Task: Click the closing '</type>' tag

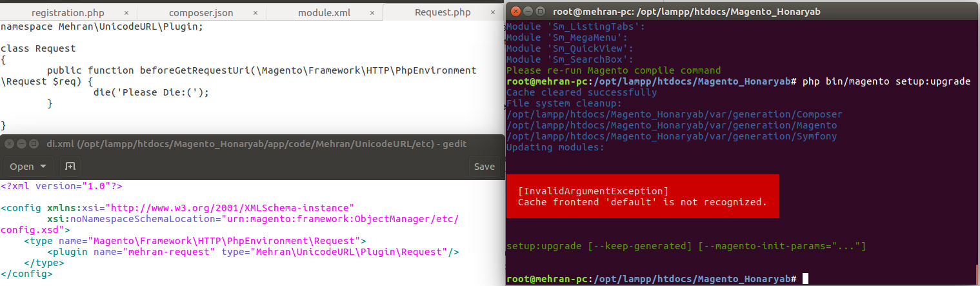Action: coord(44,263)
